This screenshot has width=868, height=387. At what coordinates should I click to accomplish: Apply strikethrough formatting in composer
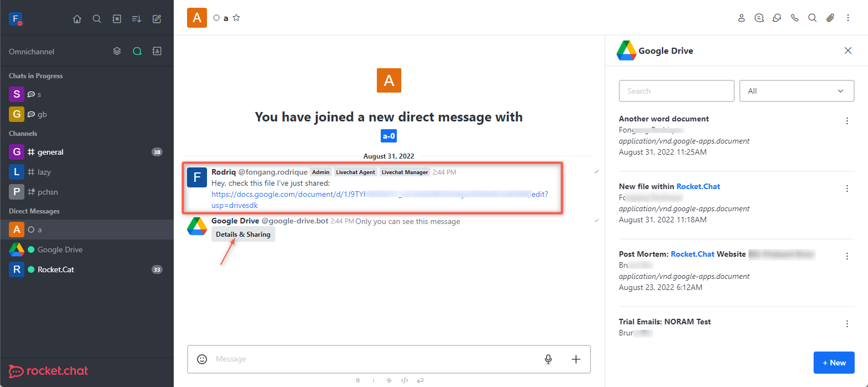click(389, 380)
